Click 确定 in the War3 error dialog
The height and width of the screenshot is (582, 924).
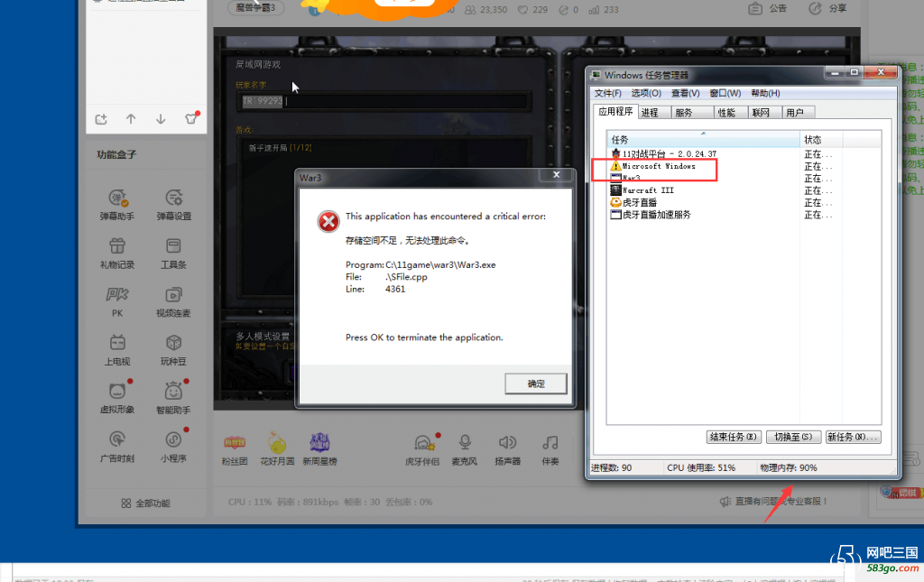tap(536, 383)
